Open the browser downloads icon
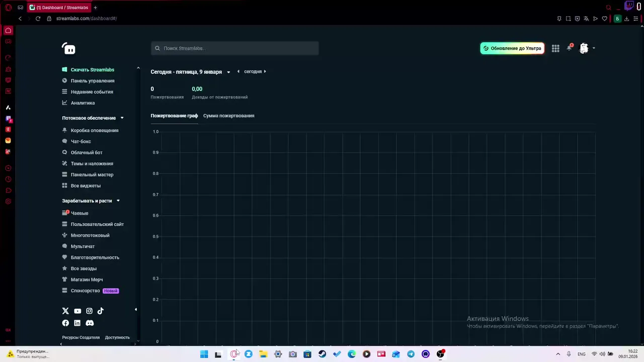Viewport: 644px width, 362px height. [626, 19]
